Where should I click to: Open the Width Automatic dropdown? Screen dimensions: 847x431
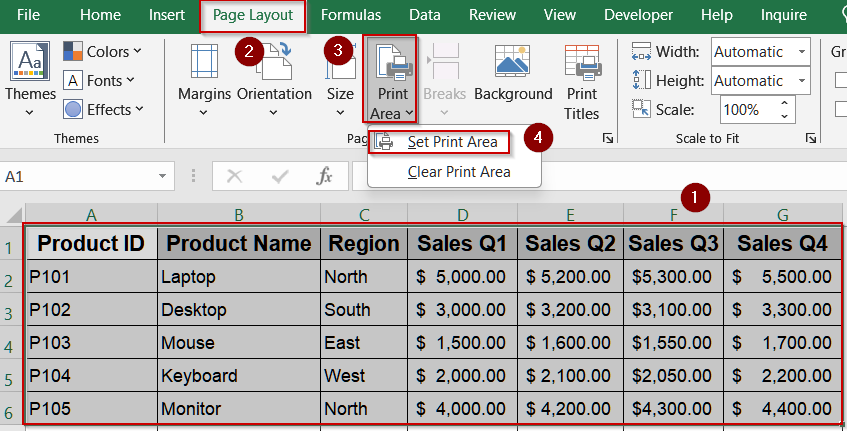pyautogui.click(x=801, y=52)
